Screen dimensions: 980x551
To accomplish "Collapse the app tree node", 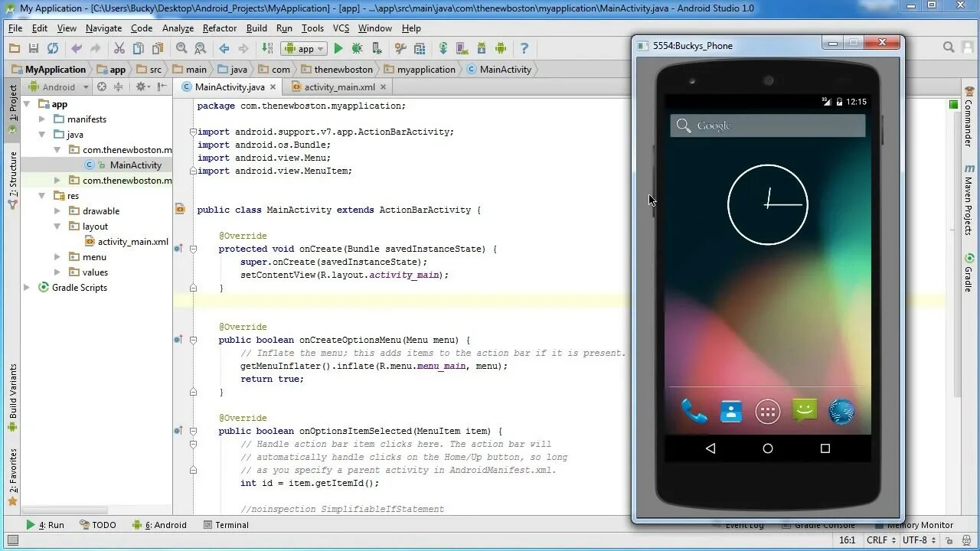I will 27,104.
